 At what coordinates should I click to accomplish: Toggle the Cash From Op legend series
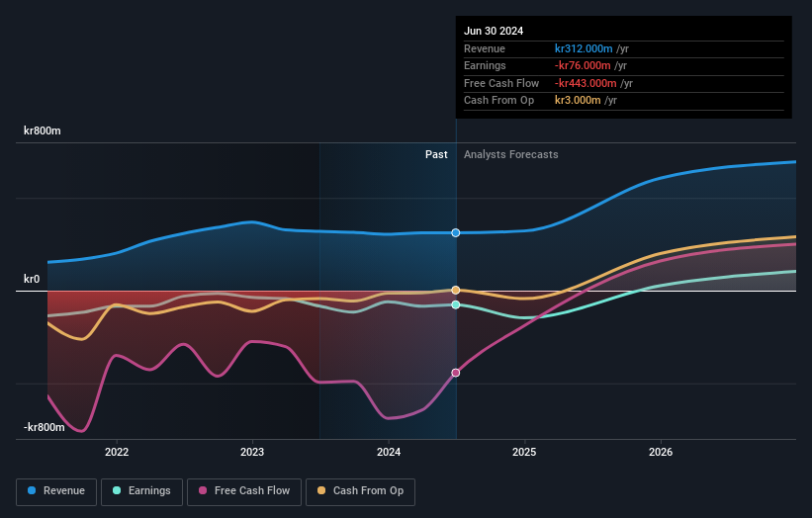point(360,491)
